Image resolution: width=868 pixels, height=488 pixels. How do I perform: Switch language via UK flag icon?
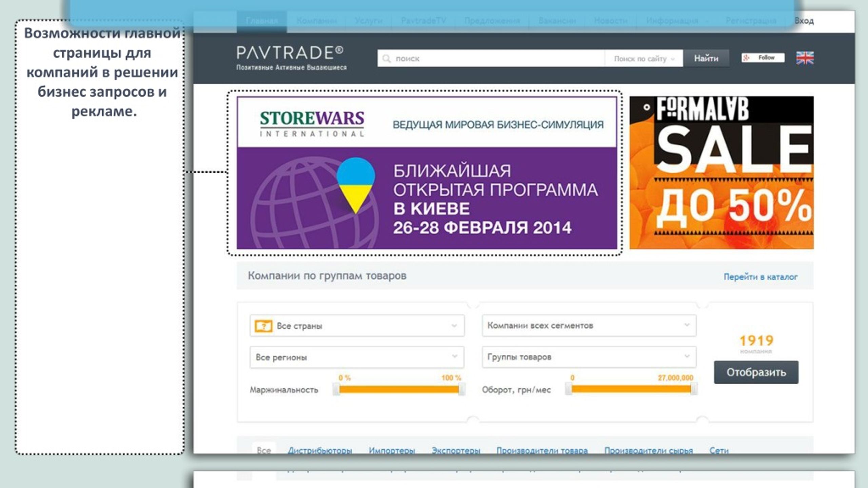(x=805, y=58)
